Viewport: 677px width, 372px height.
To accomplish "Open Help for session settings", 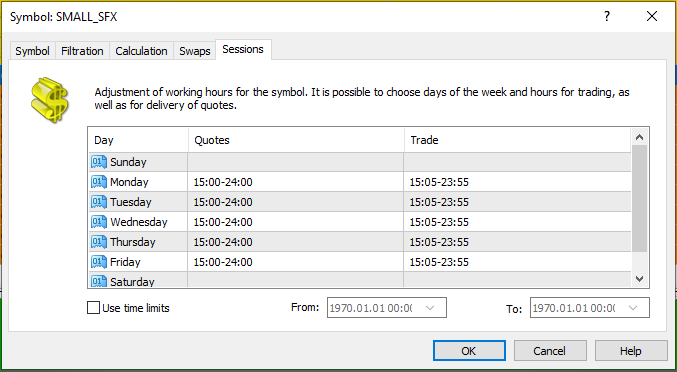I will pyautogui.click(x=631, y=351).
